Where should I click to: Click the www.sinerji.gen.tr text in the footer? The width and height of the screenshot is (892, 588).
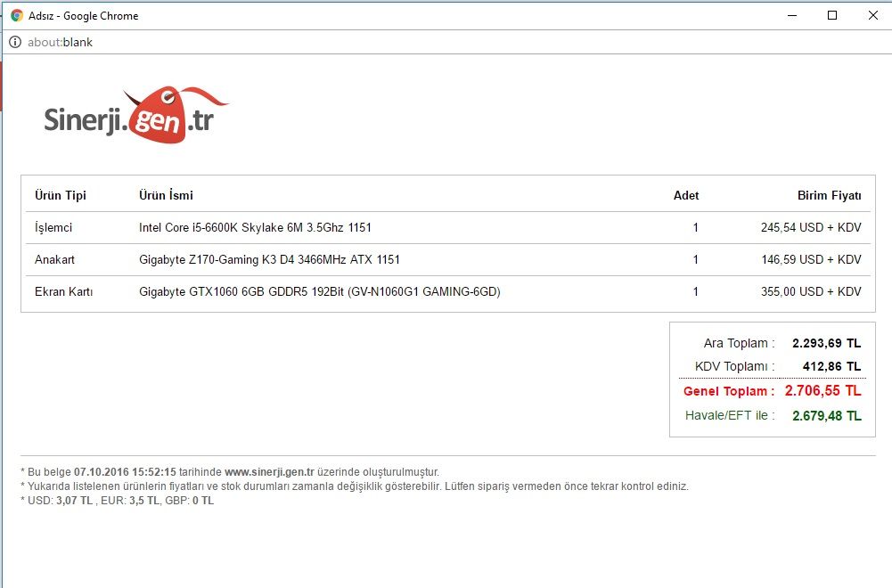click(269, 472)
